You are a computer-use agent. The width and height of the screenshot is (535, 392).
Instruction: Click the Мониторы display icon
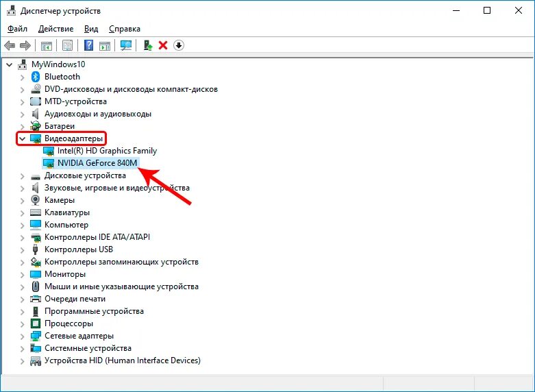[x=36, y=274]
